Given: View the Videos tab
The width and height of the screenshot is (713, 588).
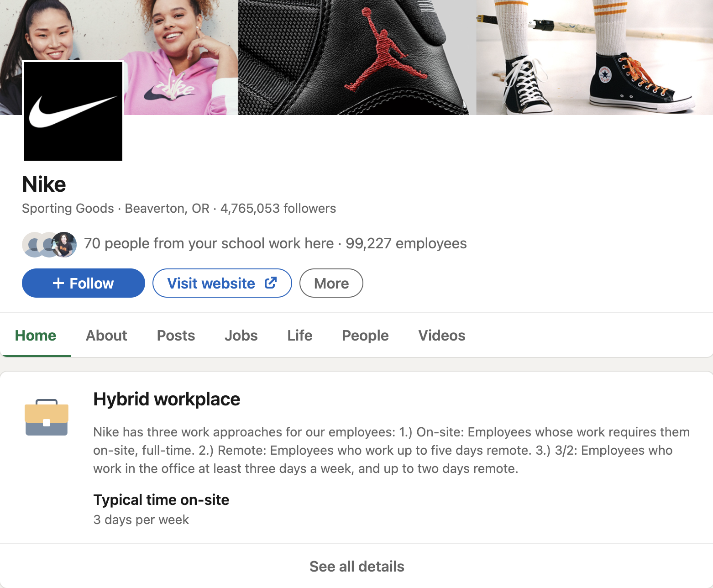Looking at the screenshot, I should pos(442,336).
